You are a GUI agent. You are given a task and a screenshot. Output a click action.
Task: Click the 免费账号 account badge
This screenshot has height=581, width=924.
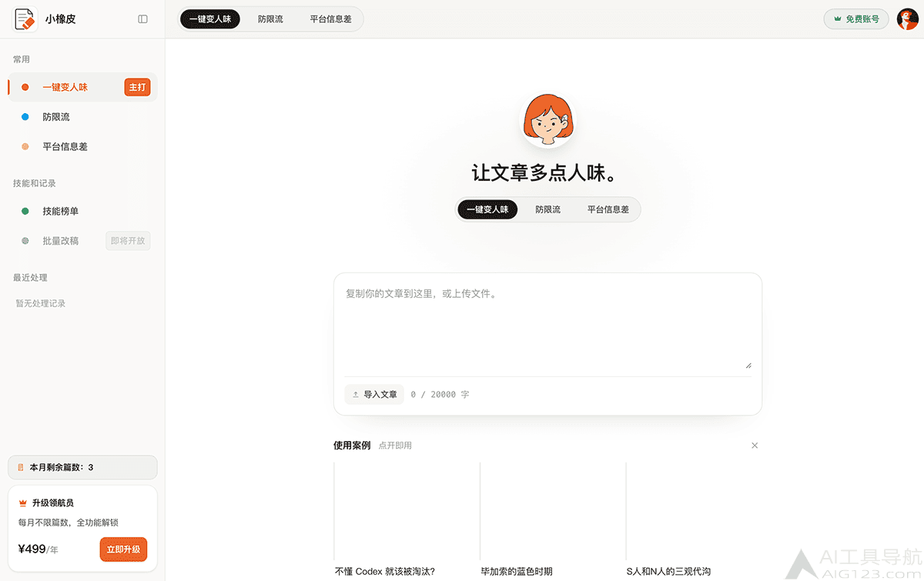856,19
